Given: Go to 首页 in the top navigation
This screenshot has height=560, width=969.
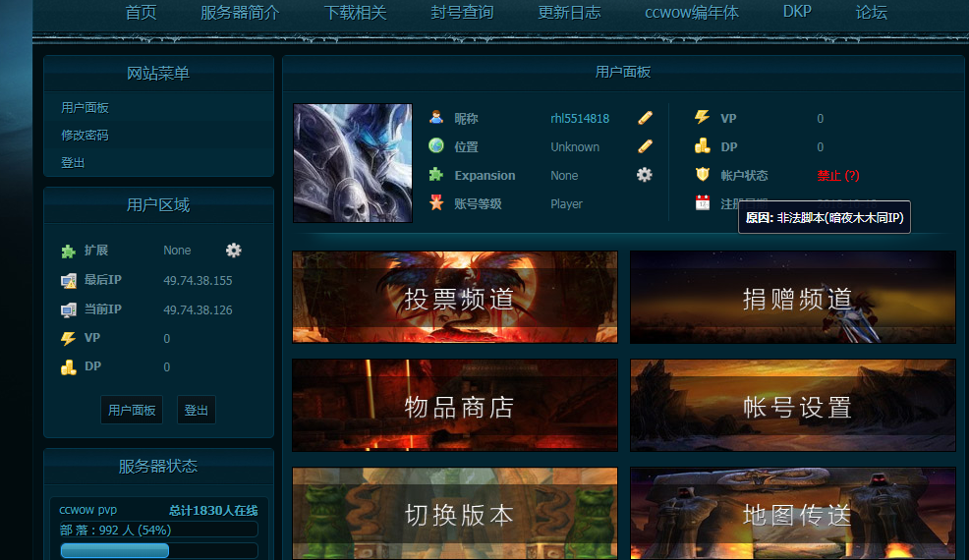Looking at the screenshot, I should click(x=141, y=13).
